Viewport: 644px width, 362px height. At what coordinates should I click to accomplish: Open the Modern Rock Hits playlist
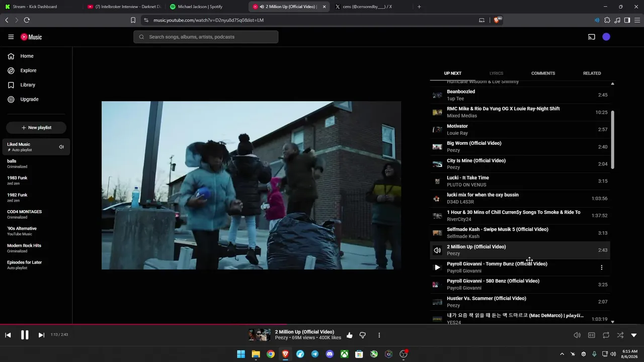click(x=36, y=248)
